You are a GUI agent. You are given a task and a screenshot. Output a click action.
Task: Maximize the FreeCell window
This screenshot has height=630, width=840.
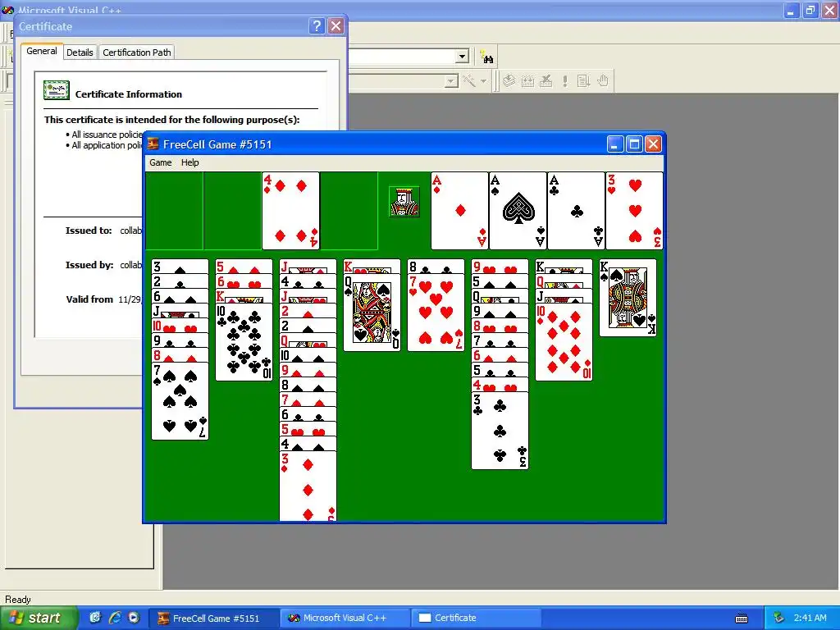(x=634, y=144)
